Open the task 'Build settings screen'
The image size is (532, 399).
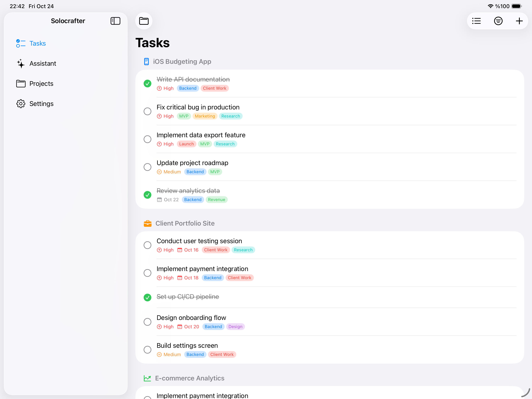pos(187,345)
